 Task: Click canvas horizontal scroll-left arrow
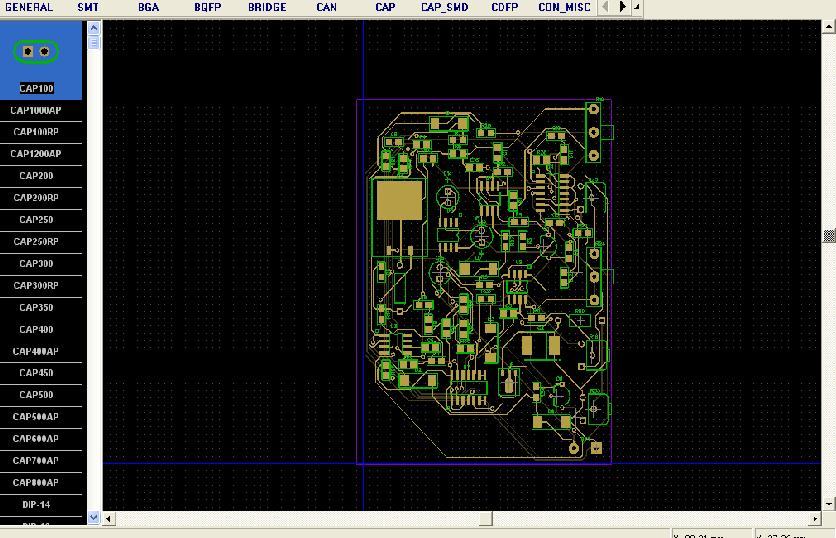click(x=110, y=518)
